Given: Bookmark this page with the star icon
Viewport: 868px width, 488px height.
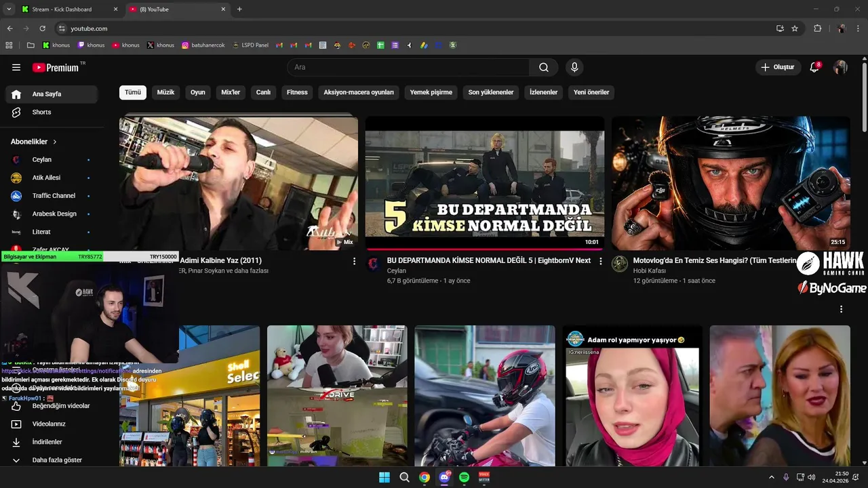Looking at the screenshot, I should click(795, 28).
